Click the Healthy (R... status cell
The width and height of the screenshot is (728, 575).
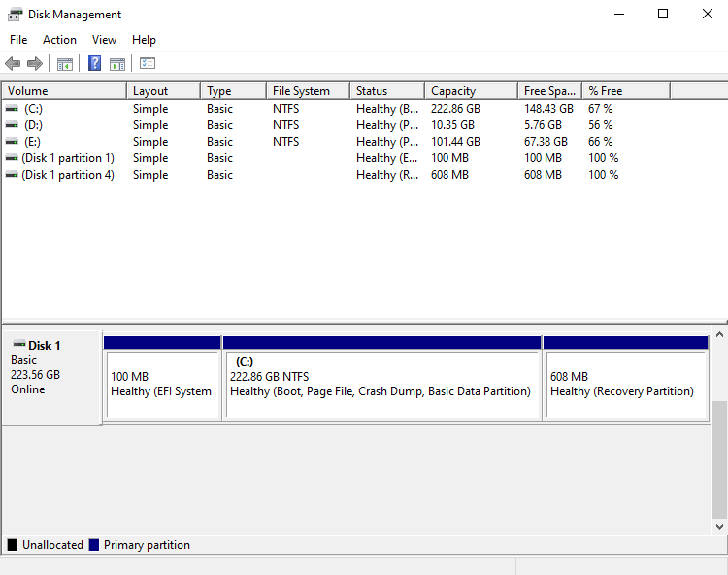coord(387,175)
